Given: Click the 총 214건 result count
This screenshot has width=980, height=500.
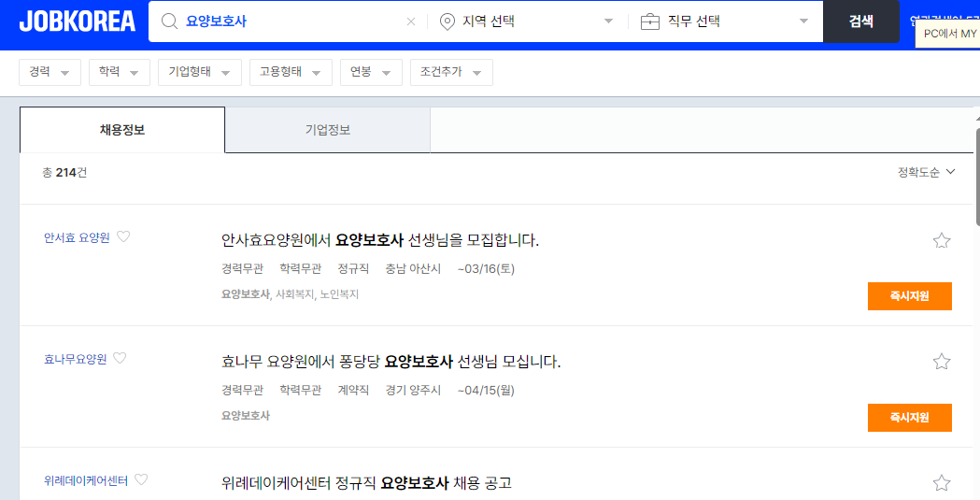Looking at the screenshot, I should click(x=64, y=173).
